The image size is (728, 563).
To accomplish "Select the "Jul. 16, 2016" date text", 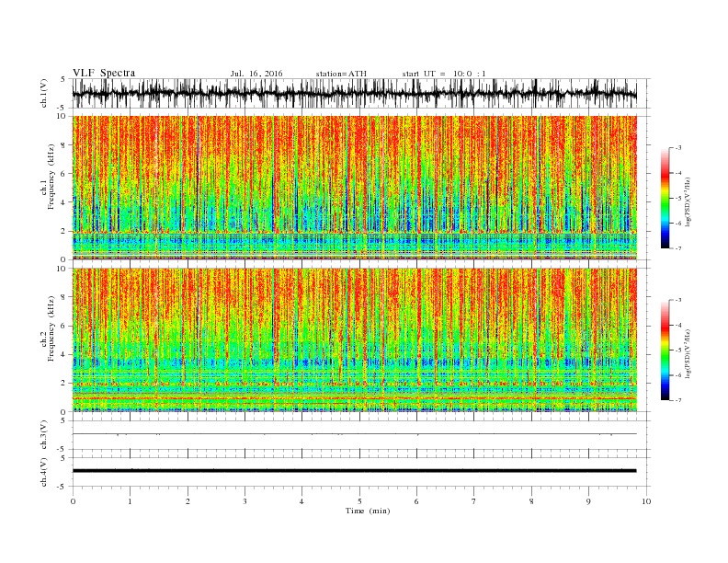I will 256,74.
